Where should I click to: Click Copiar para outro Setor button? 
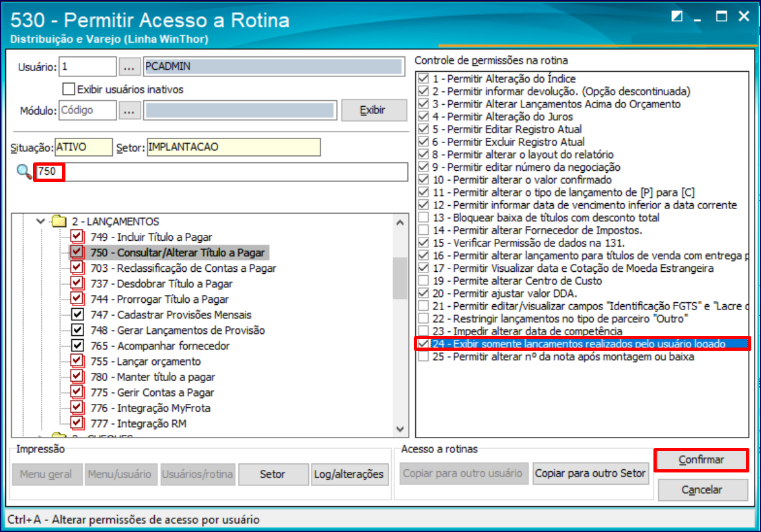(590, 473)
